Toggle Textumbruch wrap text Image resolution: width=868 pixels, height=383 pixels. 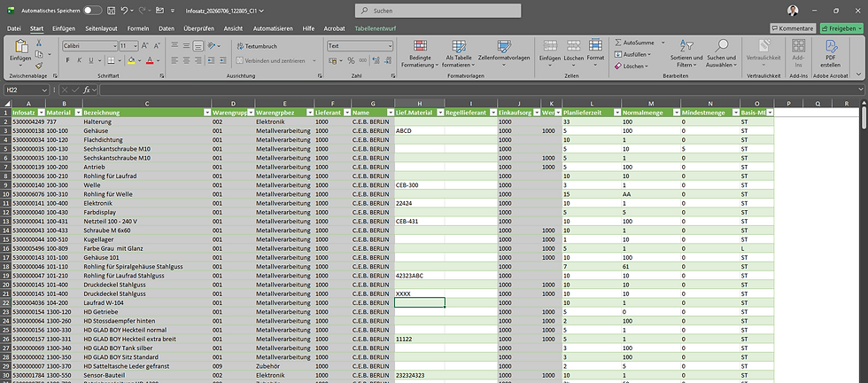point(257,46)
